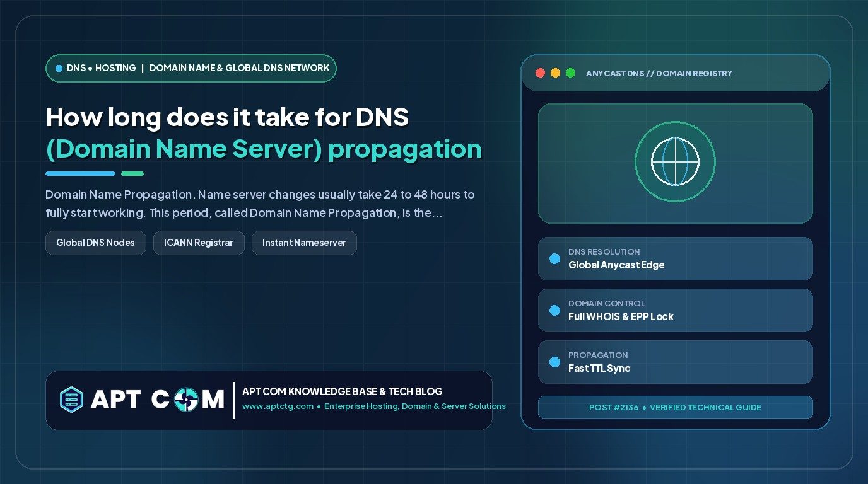Click the paragraph about 24 to 48 hours
Screen dimensions: 868x484
click(x=260, y=204)
